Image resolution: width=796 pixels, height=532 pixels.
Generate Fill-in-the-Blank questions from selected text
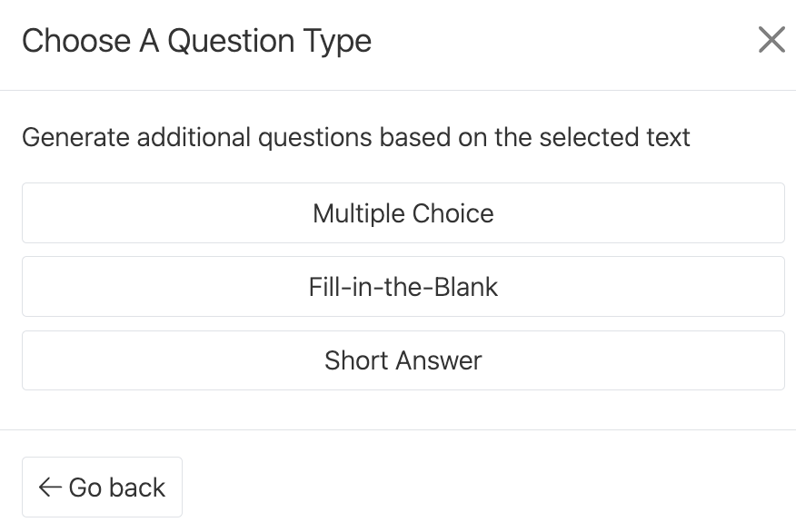[x=403, y=287]
